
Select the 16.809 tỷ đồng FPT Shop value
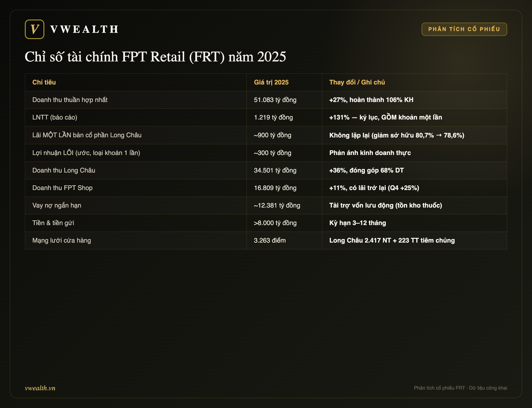coord(275,188)
